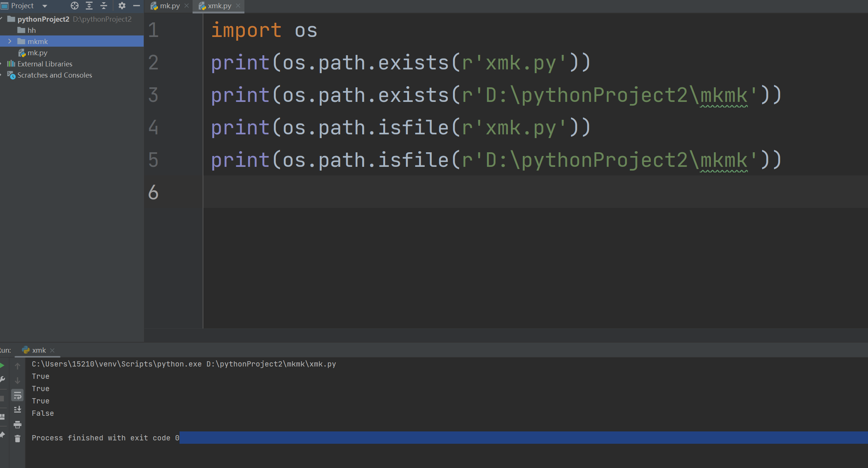The width and height of the screenshot is (868, 468).
Task: Select mk.py file in project tree
Action: [x=37, y=53]
